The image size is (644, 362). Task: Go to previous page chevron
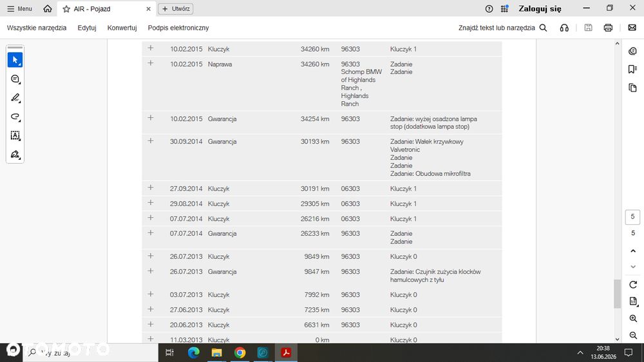pyautogui.click(x=633, y=251)
